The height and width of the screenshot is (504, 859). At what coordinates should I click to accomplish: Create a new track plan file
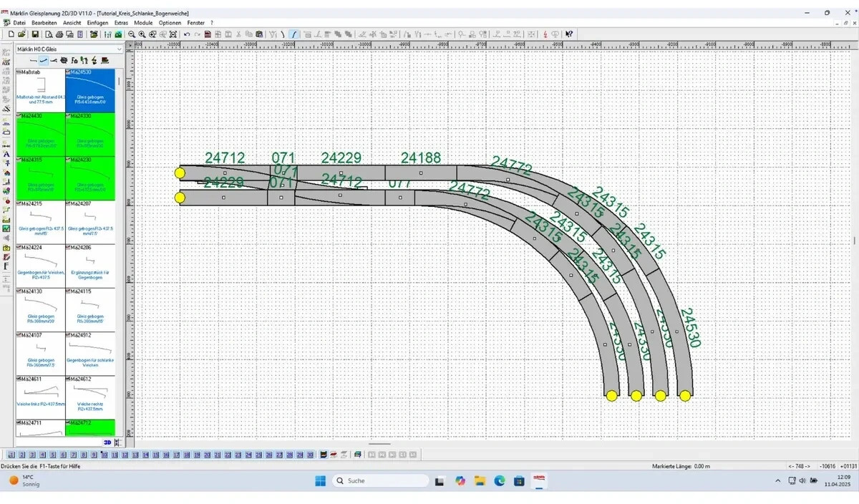tap(11, 34)
